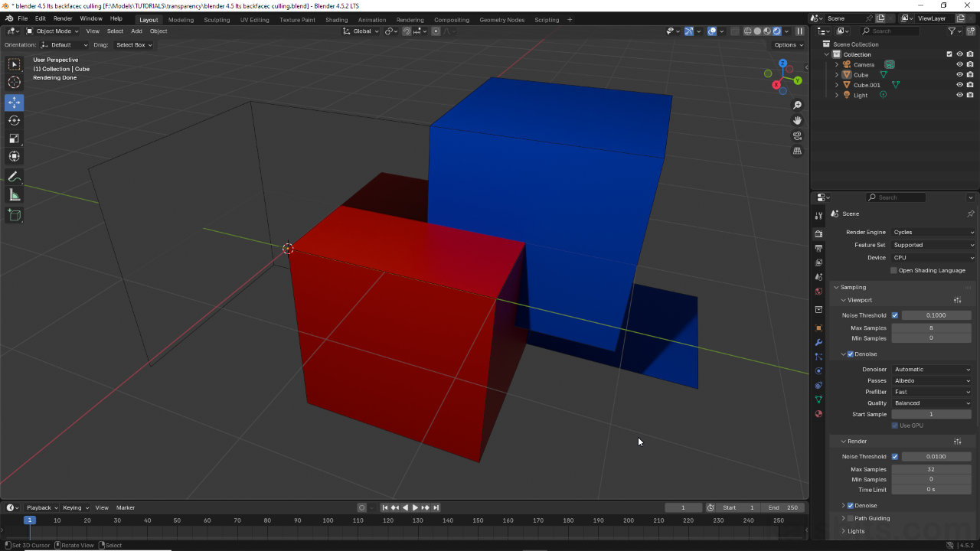Viewport: 980px width, 551px height.
Task: Activate the Annotate tool
Action: (15, 177)
